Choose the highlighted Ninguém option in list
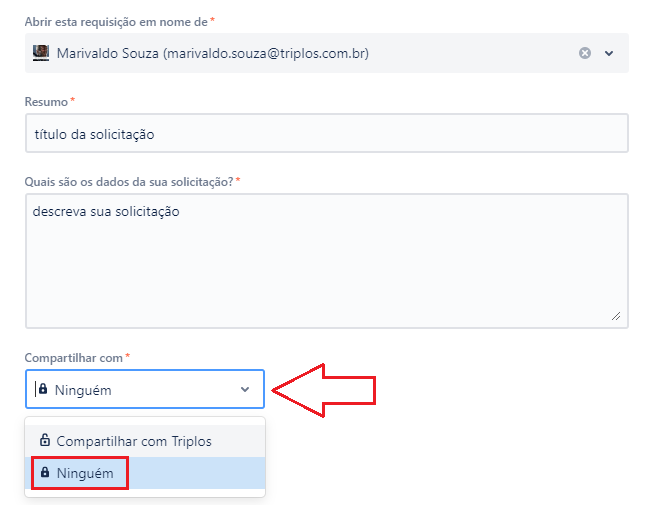The width and height of the screenshot is (662, 505). pyautogui.click(x=145, y=473)
